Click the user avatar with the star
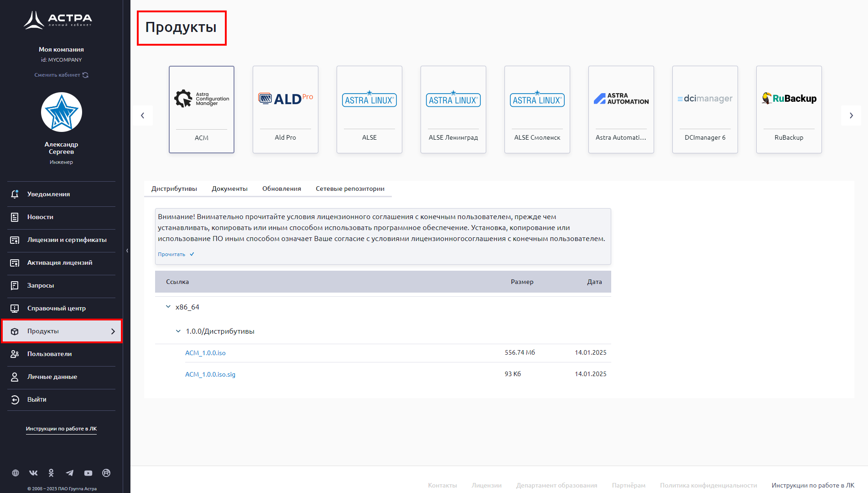Image resolution: width=868 pixels, height=493 pixels. click(62, 112)
